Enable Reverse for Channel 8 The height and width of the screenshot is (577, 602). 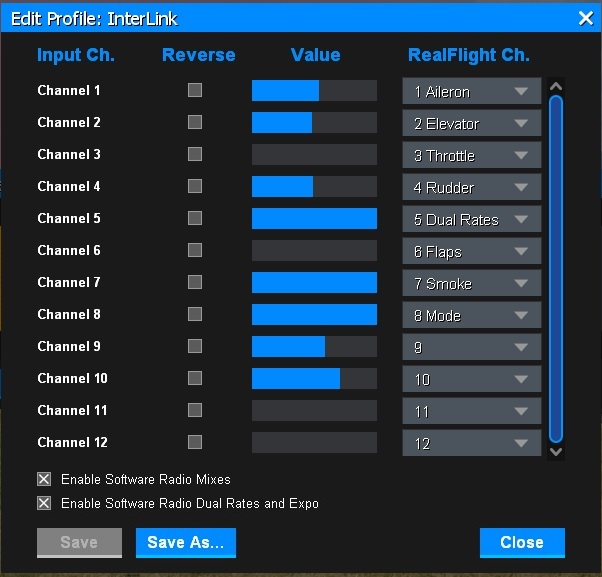click(x=195, y=314)
